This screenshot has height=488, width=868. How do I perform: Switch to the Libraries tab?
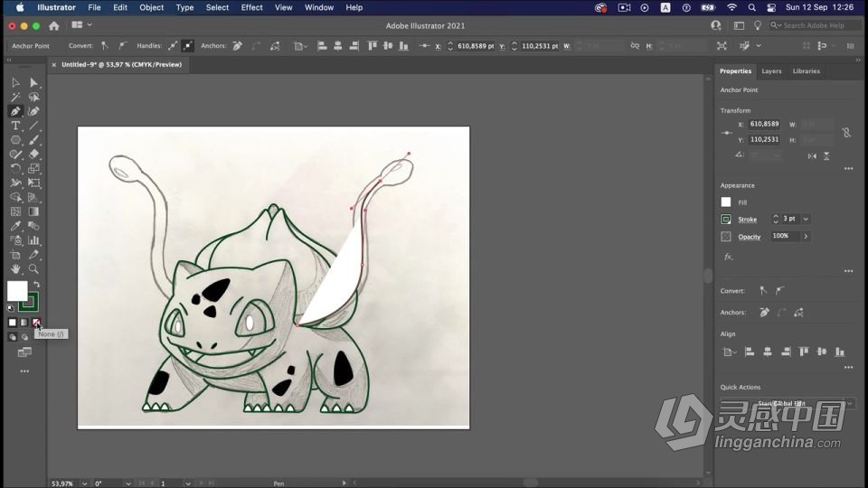point(806,71)
